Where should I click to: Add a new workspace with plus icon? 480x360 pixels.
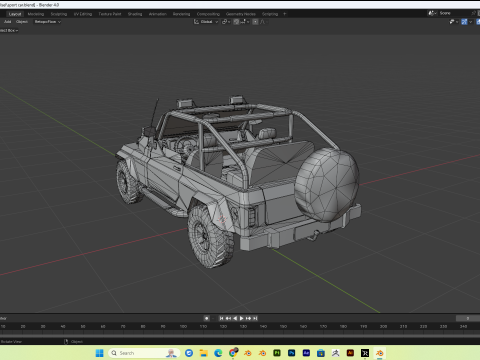pyautogui.click(x=285, y=14)
